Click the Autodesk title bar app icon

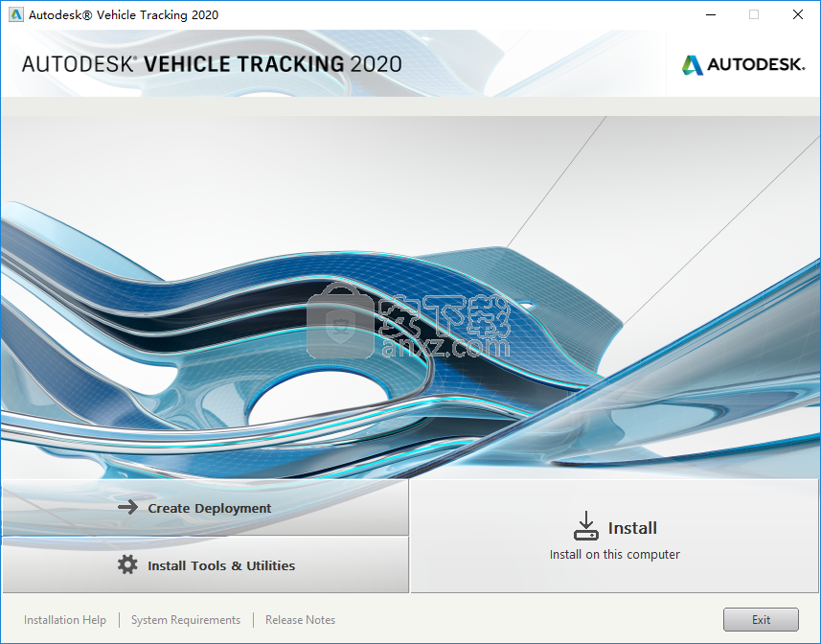click(15, 14)
